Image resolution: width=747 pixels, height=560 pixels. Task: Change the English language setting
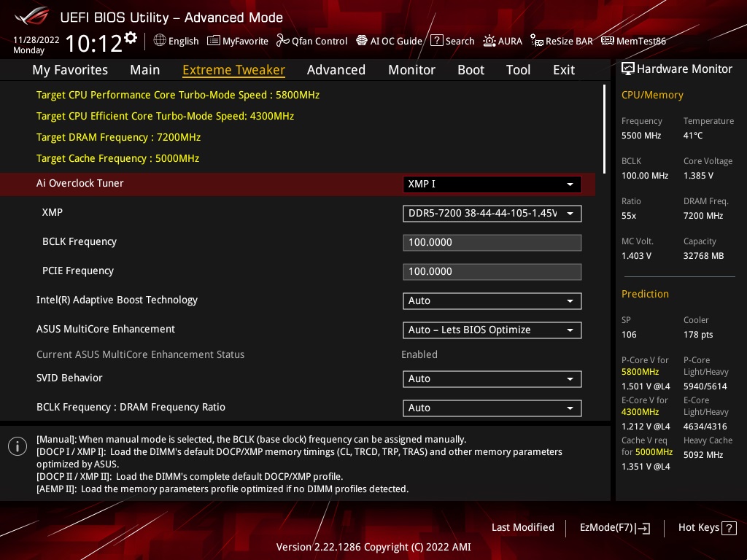[x=176, y=41]
